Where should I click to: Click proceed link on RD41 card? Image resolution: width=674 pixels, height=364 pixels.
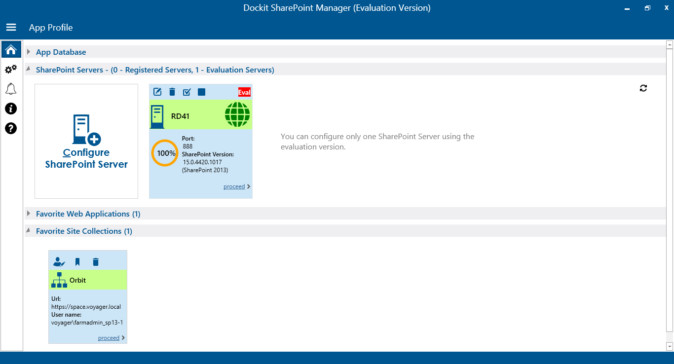click(x=234, y=187)
